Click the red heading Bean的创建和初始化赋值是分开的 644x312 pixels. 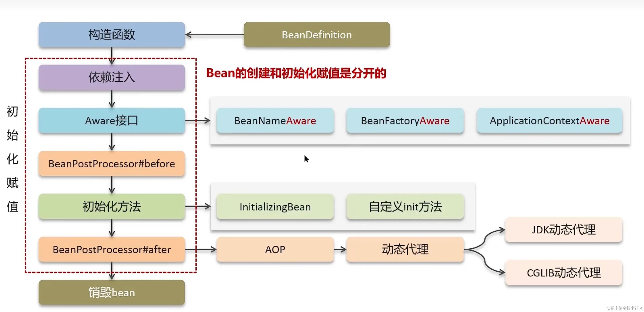click(296, 73)
